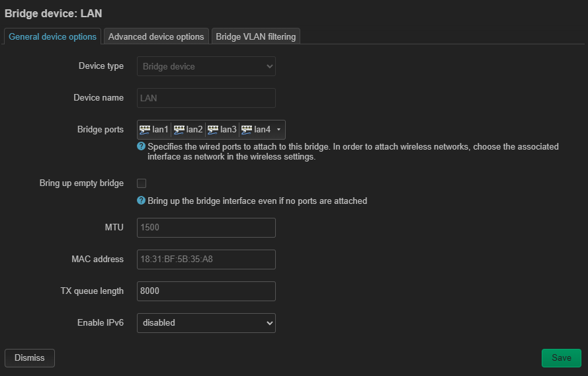Click the lan2 port icon
The width and height of the screenshot is (588, 376).
(179, 129)
